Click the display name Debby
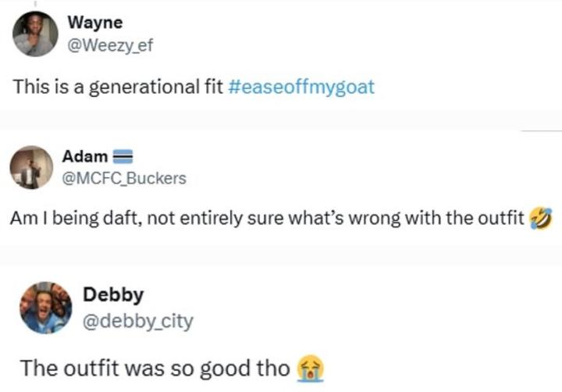 pos(112,296)
